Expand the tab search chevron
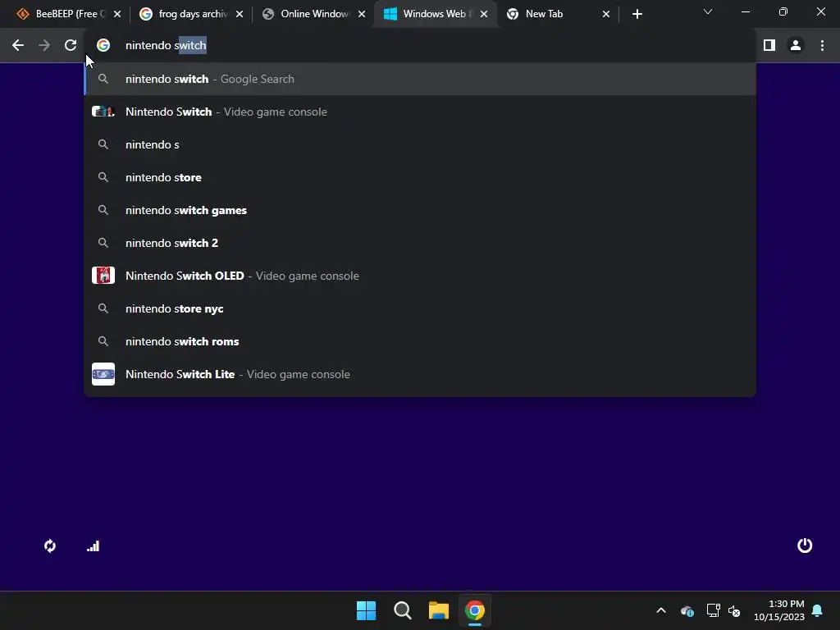 click(708, 11)
